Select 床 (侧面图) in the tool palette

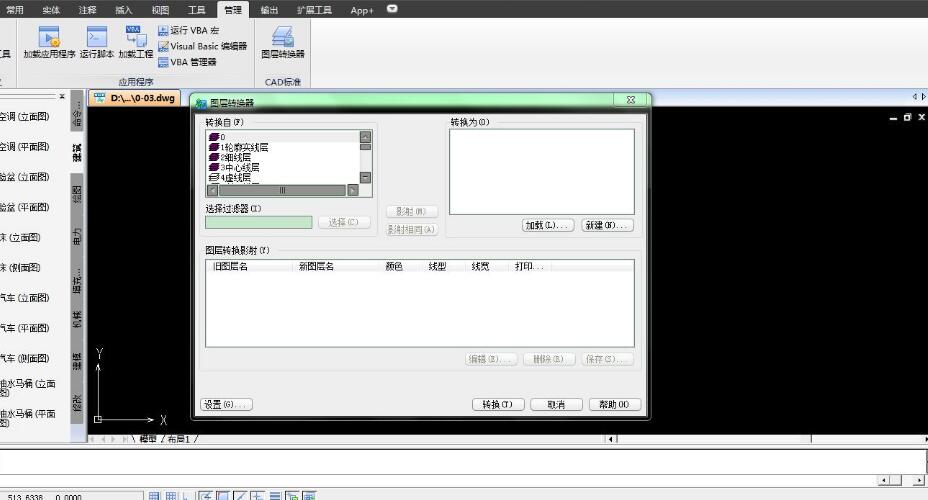20,267
